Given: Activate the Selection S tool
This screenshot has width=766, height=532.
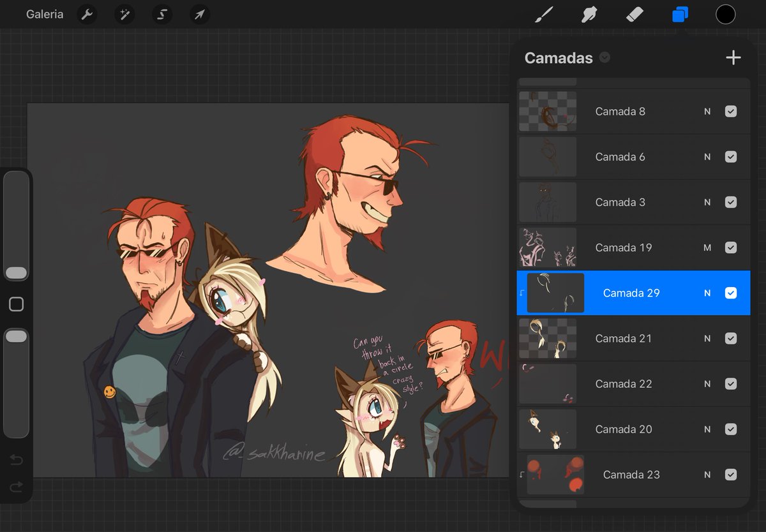Looking at the screenshot, I should [162, 14].
